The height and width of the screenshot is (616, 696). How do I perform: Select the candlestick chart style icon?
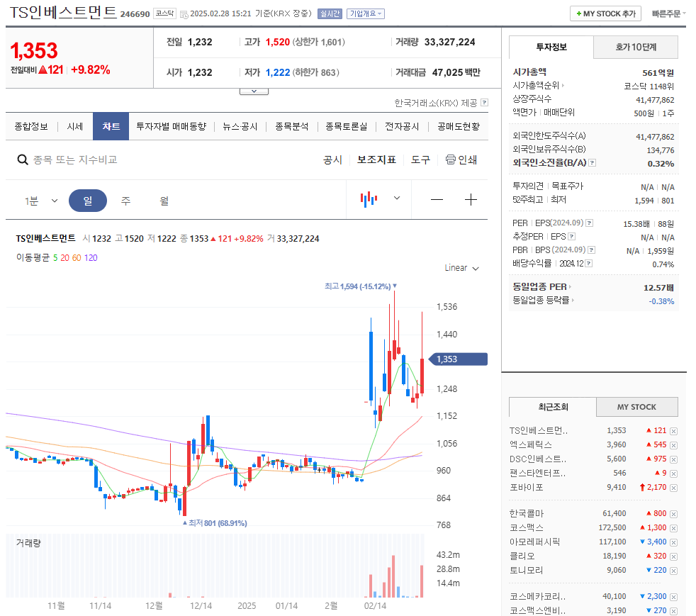coord(368,200)
